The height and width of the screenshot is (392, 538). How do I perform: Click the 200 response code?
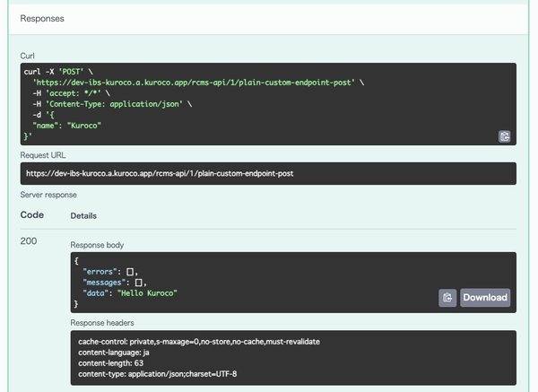29,241
